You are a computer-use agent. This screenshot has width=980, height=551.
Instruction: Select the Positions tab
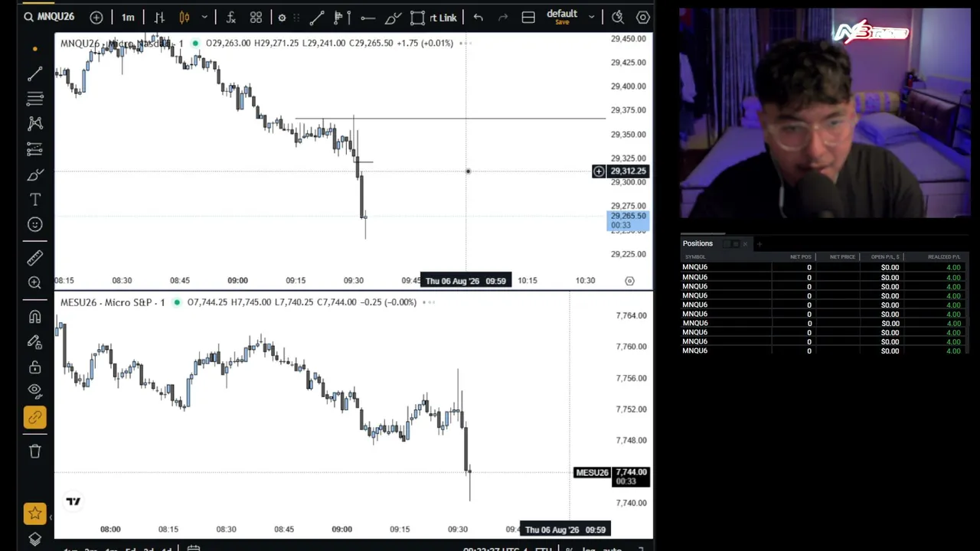point(697,243)
